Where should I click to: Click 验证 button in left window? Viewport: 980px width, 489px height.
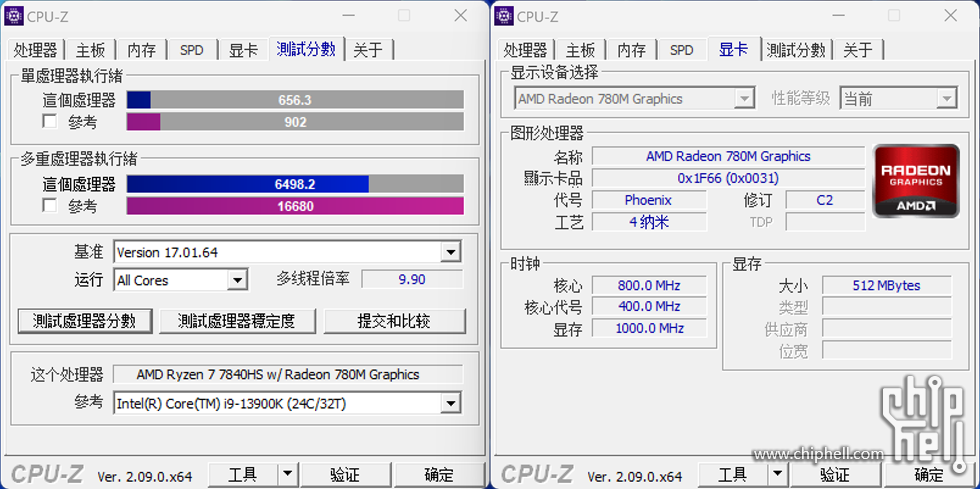pos(345,475)
